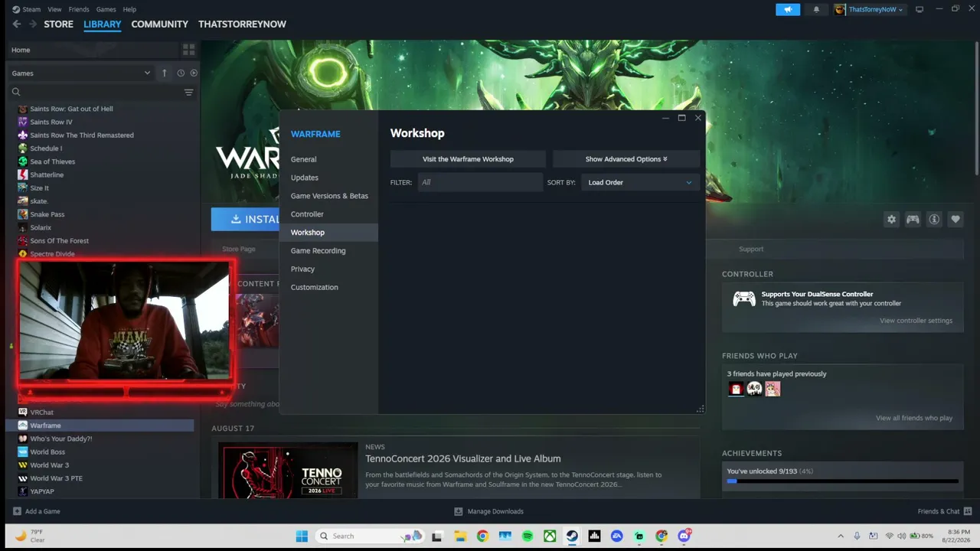Open Xbox app from the taskbar

point(550,536)
